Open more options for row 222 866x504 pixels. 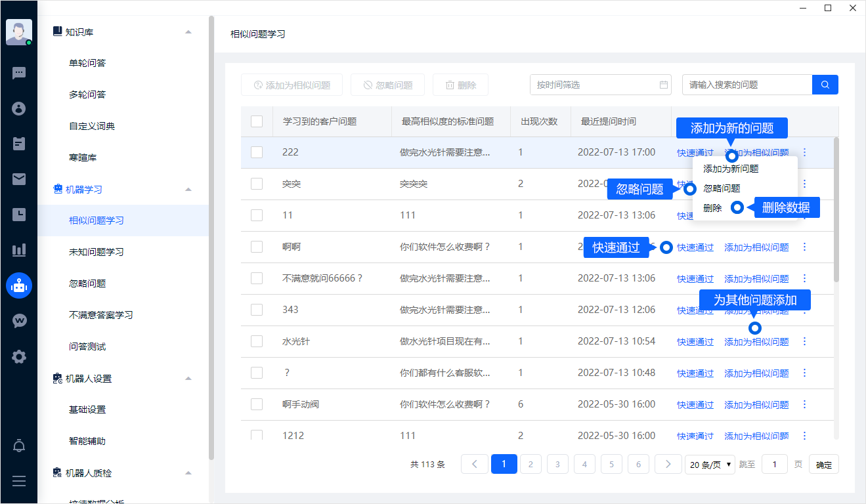point(805,152)
